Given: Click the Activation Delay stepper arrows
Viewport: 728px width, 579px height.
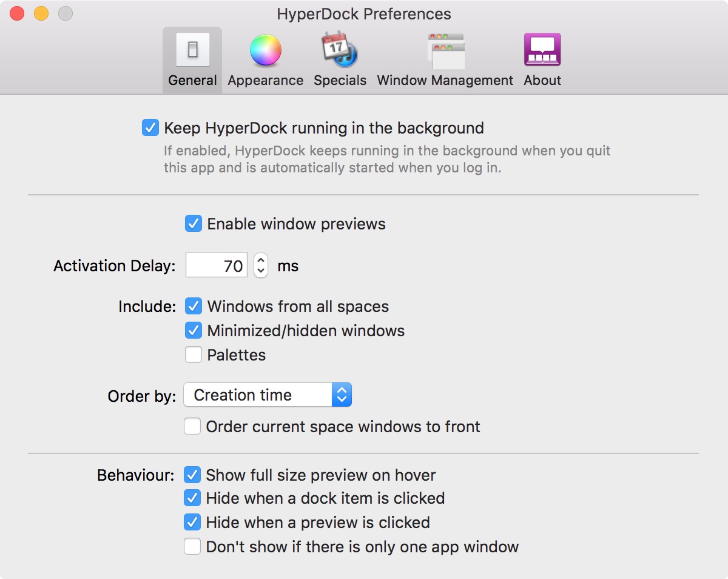Looking at the screenshot, I should point(260,265).
